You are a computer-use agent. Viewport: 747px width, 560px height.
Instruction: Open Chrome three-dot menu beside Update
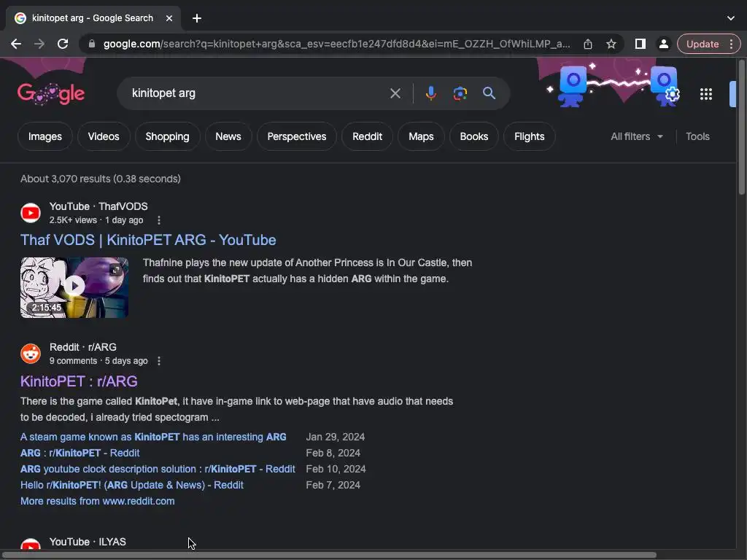click(731, 44)
